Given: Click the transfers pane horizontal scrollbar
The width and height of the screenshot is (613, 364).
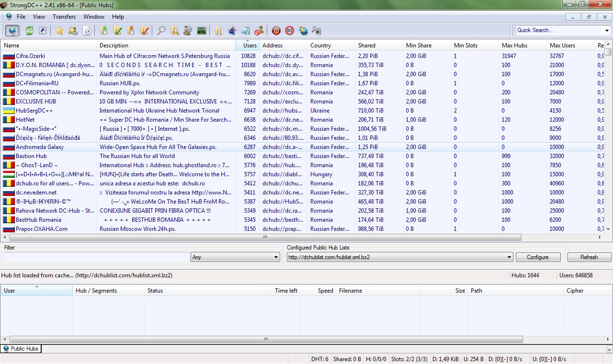Looking at the screenshot, I should click(x=266, y=340).
